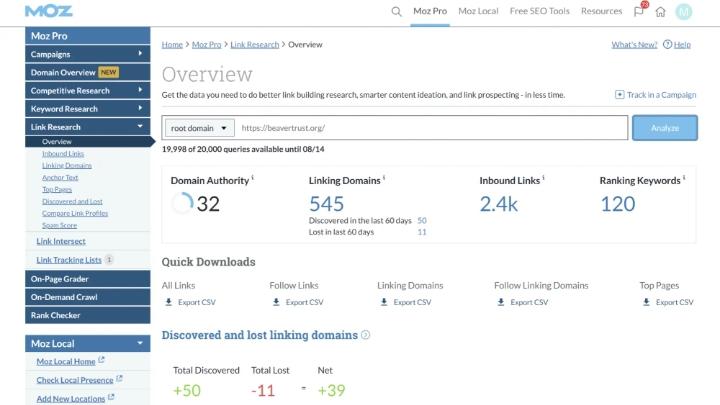720x405 pixels.
Task: Click the 120 ranking keywords value
Action: point(618,204)
